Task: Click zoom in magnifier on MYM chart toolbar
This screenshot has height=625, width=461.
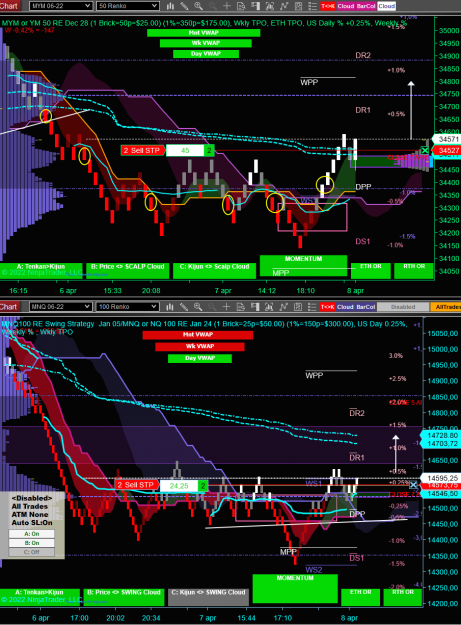Action: pos(198,6)
